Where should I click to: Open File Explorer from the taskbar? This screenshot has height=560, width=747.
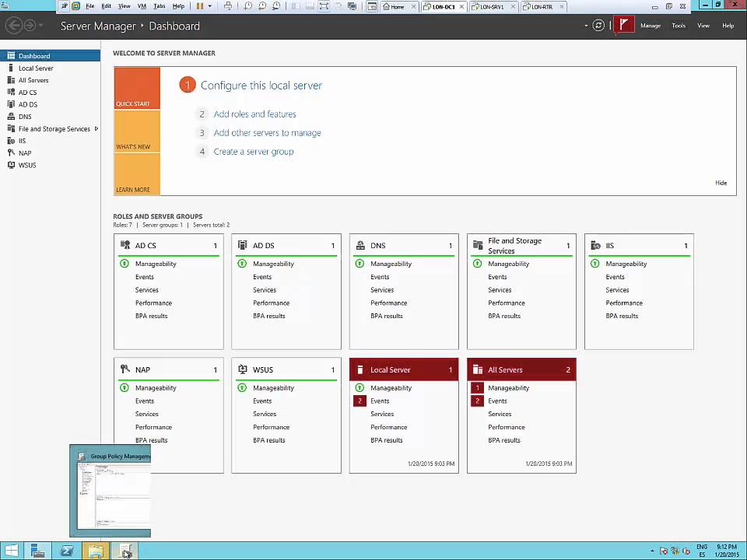pos(95,551)
